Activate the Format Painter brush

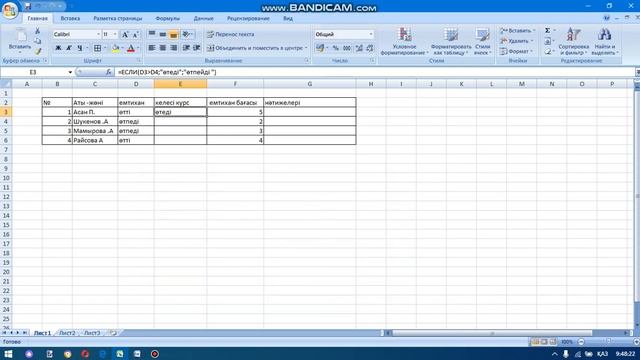pos(38,51)
